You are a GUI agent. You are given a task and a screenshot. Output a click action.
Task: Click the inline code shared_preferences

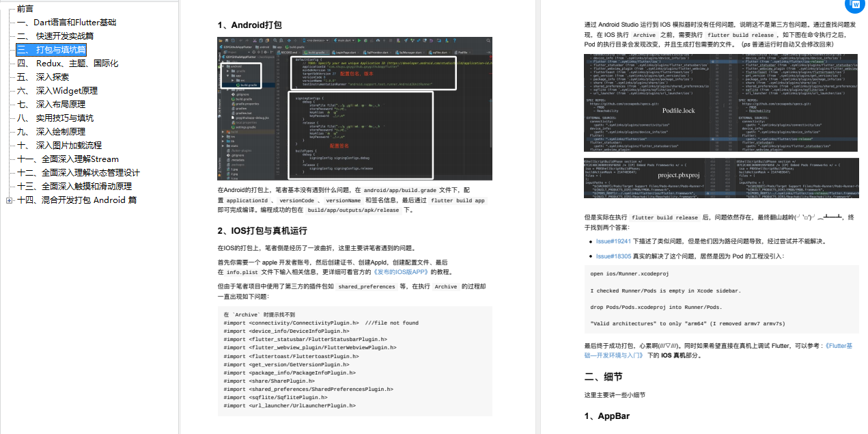367,287
